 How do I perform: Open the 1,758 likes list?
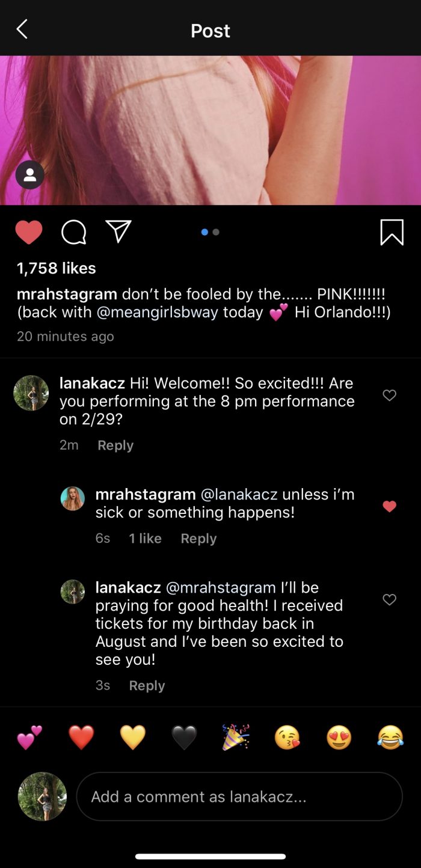tap(57, 268)
